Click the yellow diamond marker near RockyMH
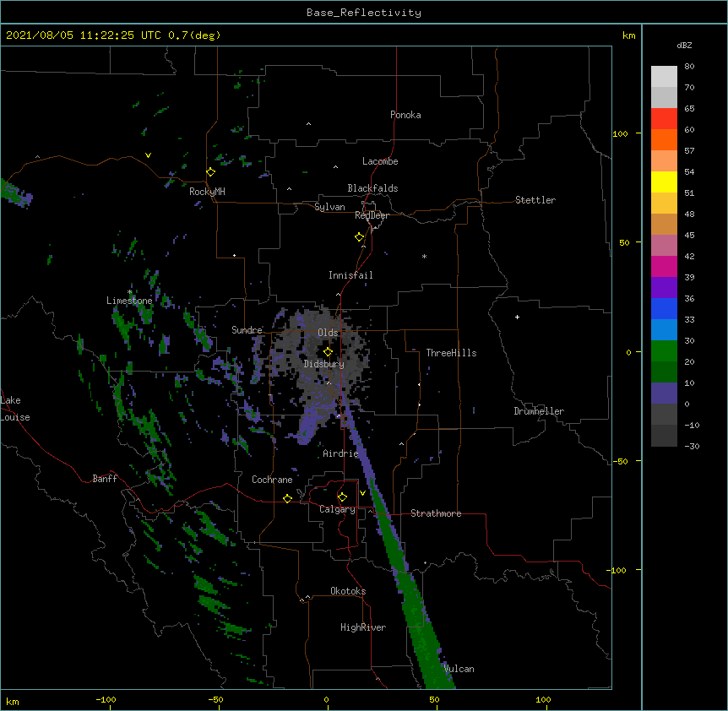 click(x=210, y=172)
